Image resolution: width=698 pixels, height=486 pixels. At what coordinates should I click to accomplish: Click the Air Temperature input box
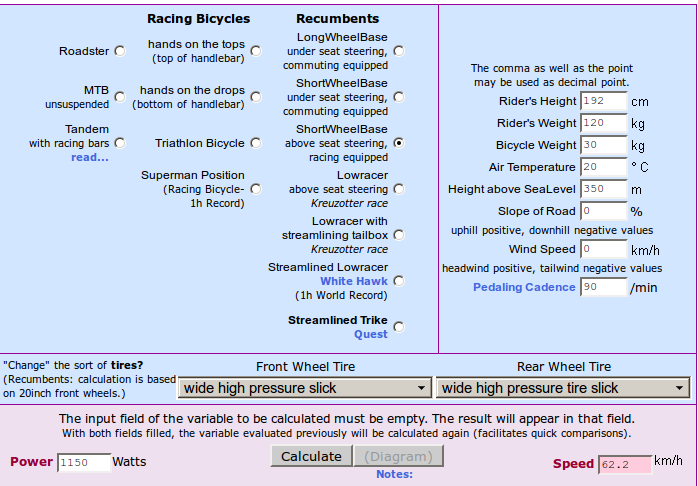pos(603,167)
